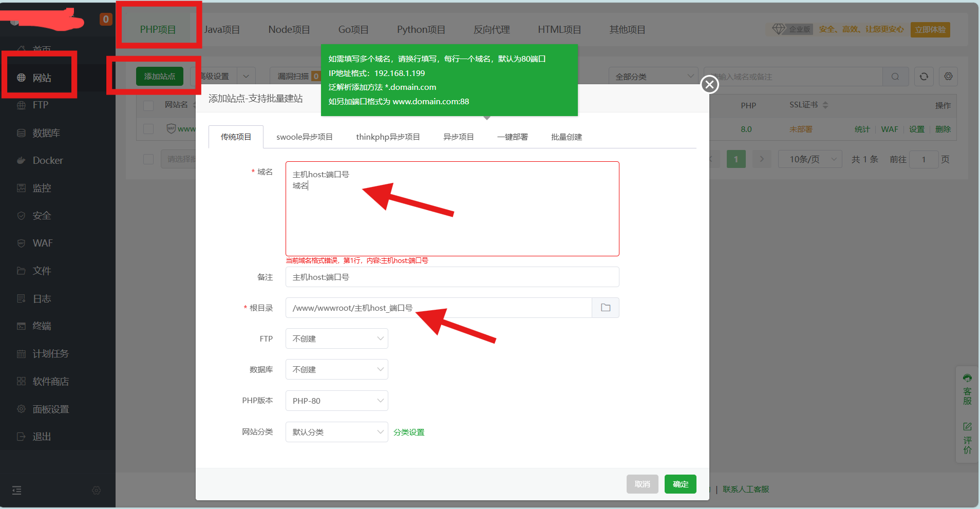Click the 客服 support icon on the right edge
Viewport: 980px width, 509px height.
(967, 389)
